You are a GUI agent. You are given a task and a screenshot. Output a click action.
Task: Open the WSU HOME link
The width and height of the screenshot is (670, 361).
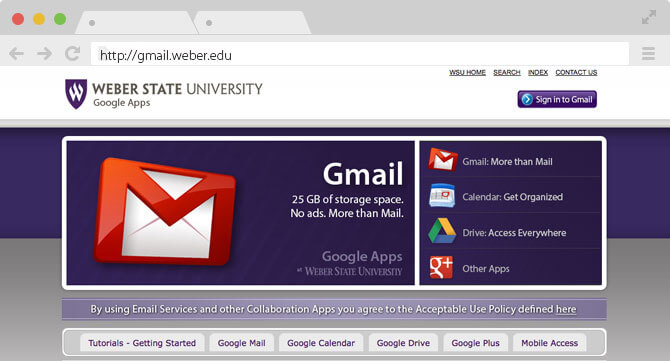[467, 72]
